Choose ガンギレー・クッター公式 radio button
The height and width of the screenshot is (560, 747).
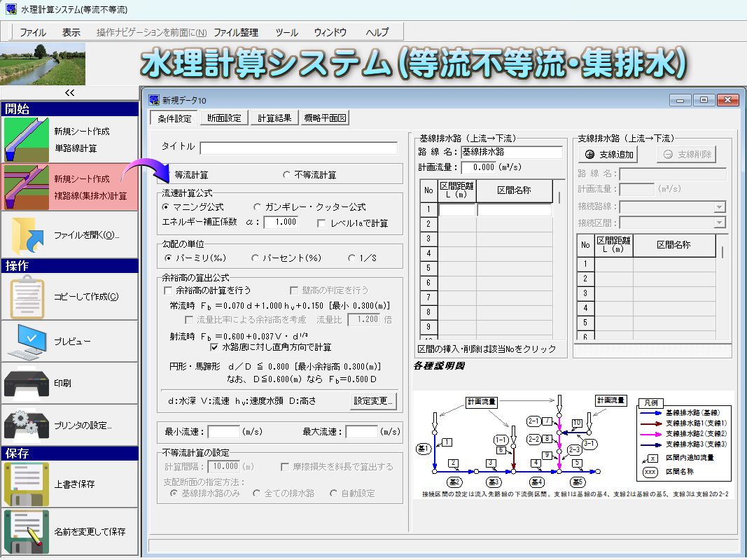click(257, 207)
